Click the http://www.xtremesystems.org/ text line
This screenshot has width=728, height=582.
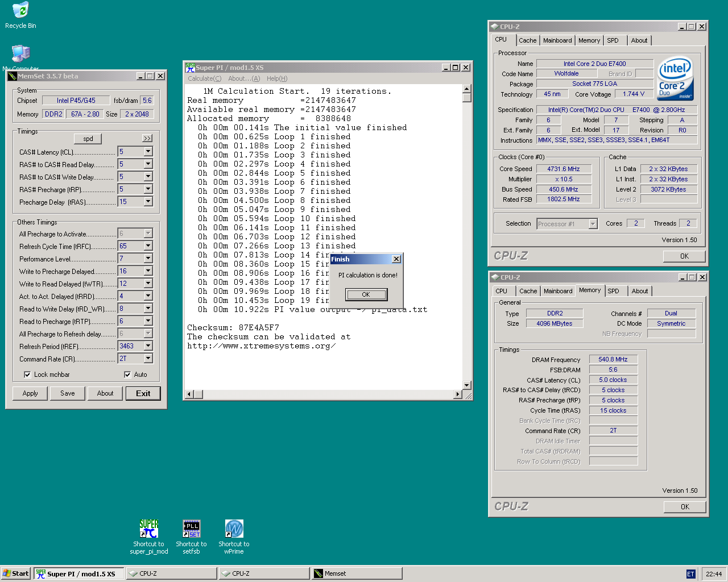(x=262, y=346)
